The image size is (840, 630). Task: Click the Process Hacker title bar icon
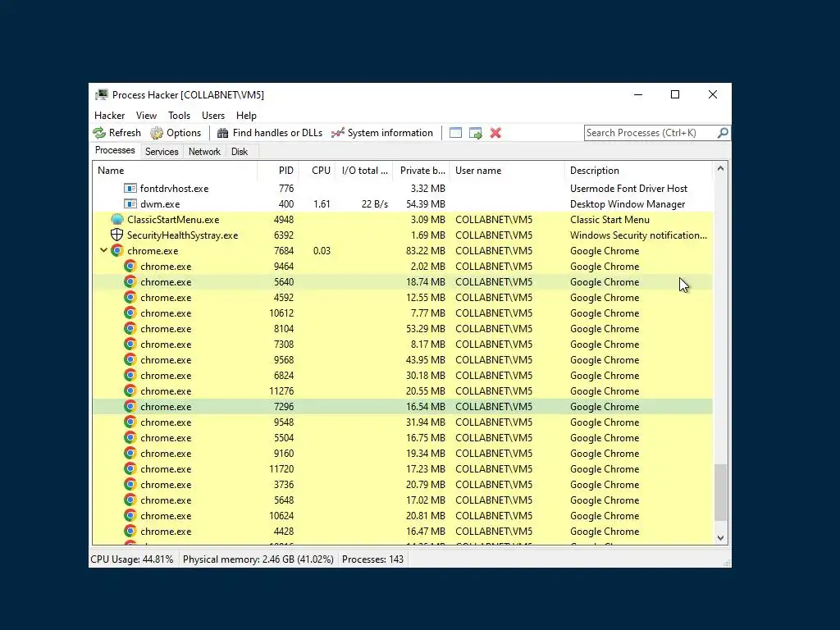pyautogui.click(x=101, y=95)
